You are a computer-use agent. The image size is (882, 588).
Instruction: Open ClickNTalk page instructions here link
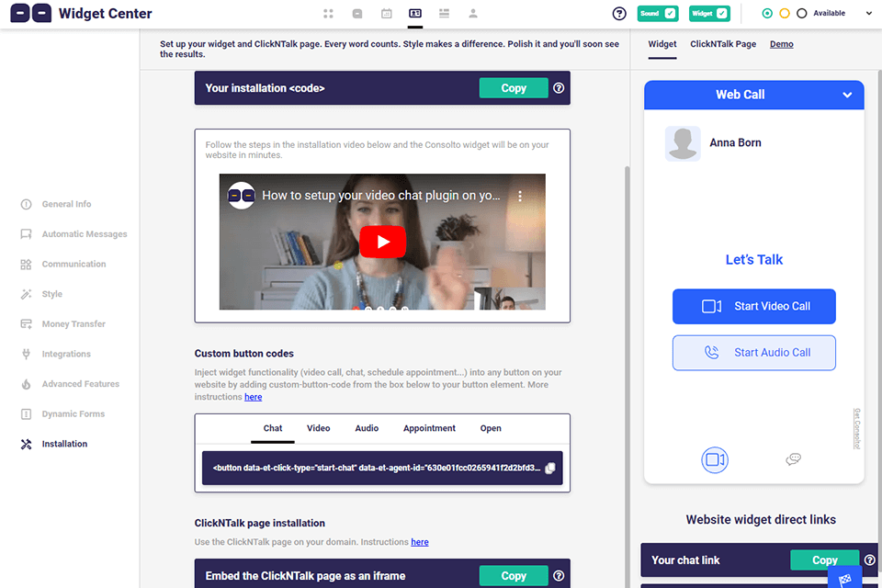[420, 542]
